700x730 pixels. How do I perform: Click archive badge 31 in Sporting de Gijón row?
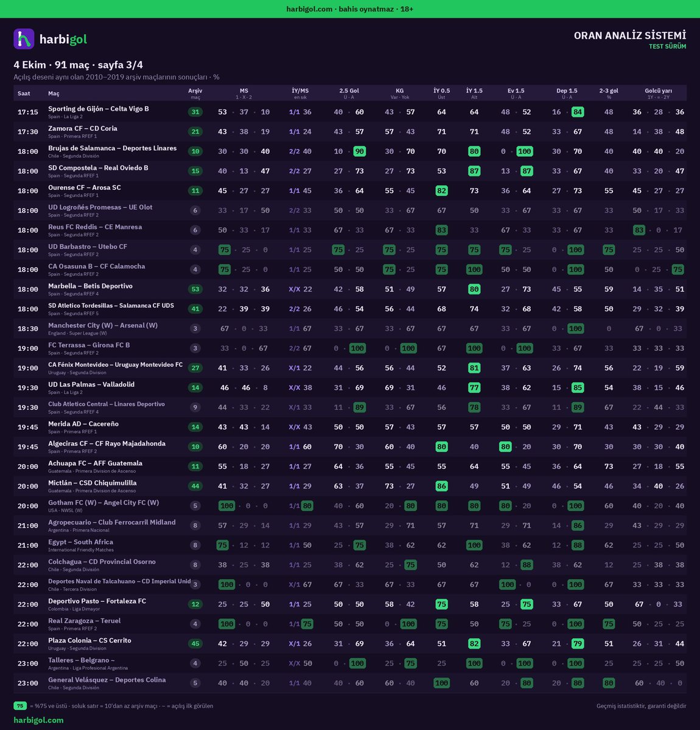[195, 112]
